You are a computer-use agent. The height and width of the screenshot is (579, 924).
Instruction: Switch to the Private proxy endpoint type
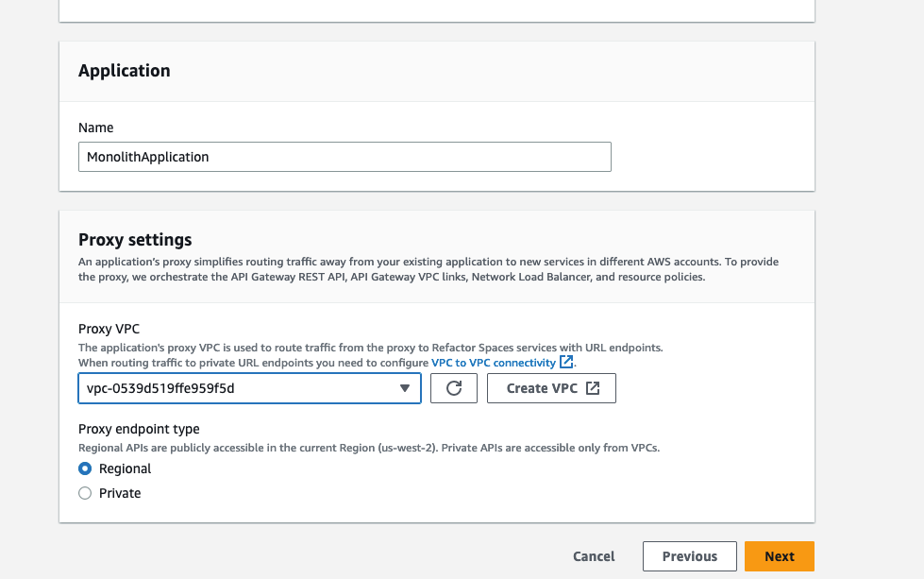85,492
